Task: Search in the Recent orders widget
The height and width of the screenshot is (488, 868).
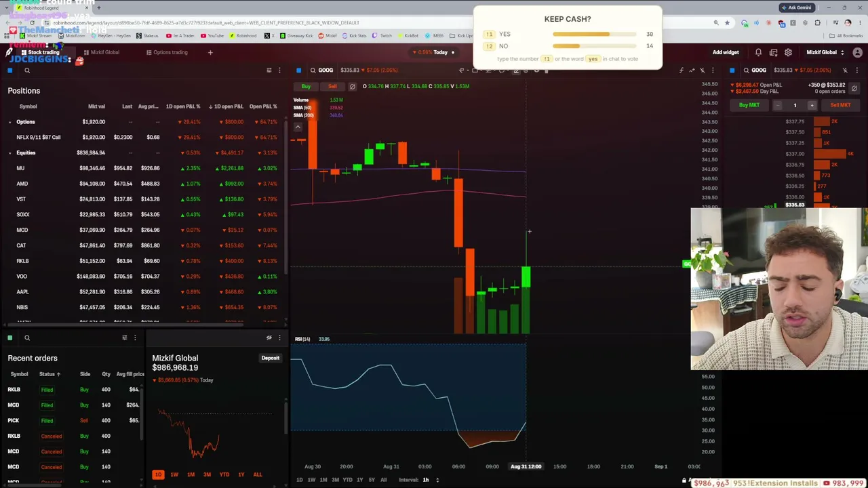Action: (x=27, y=338)
